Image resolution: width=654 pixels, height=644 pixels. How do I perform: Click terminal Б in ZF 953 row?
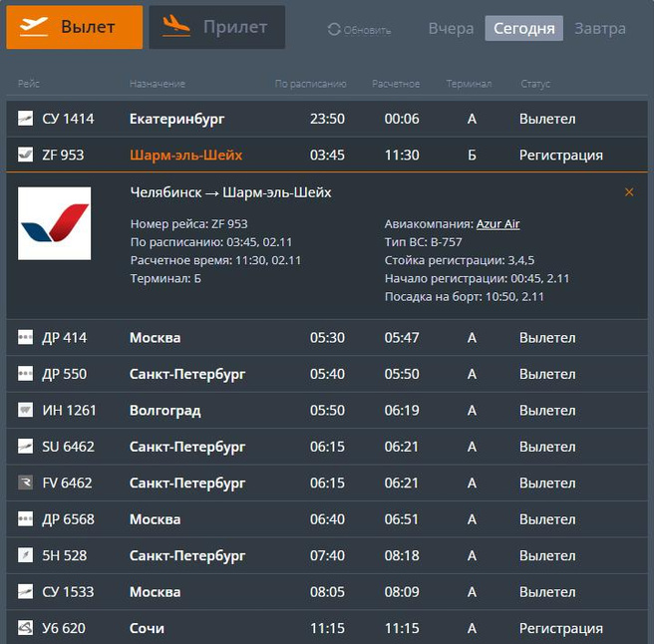click(x=472, y=155)
